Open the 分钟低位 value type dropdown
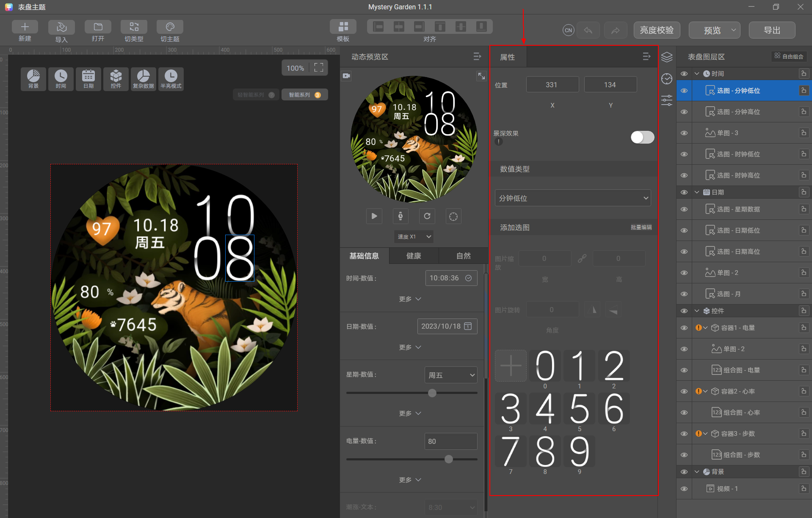Viewport: 812px width, 518px height. [x=572, y=198]
